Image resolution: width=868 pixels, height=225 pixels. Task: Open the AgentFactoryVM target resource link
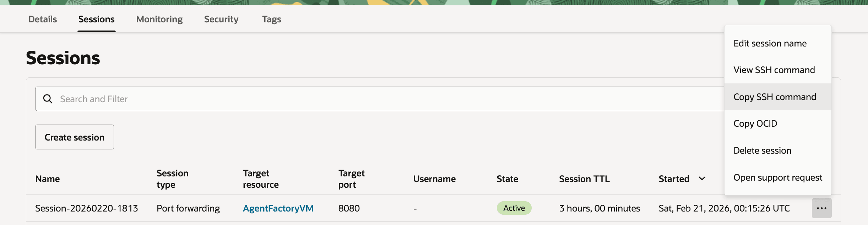pyautogui.click(x=278, y=208)
